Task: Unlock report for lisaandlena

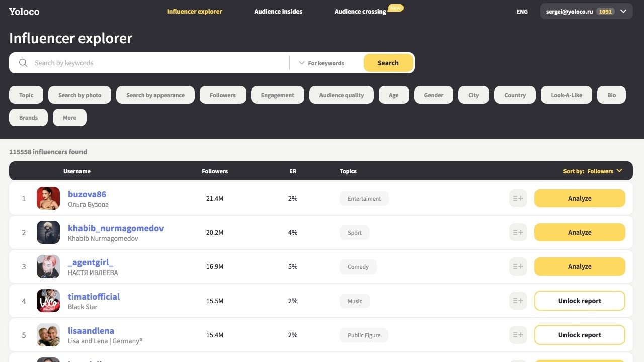Action: [580, 335]
